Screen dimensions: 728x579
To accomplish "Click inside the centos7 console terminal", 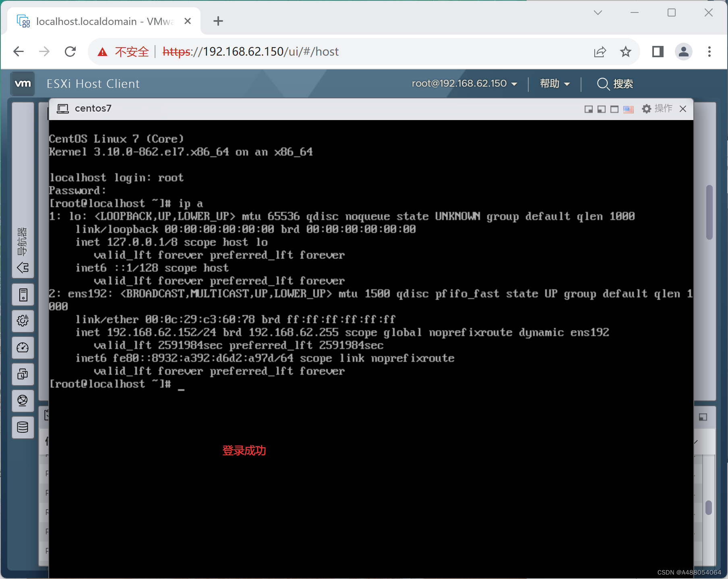I will coord(371,349).
